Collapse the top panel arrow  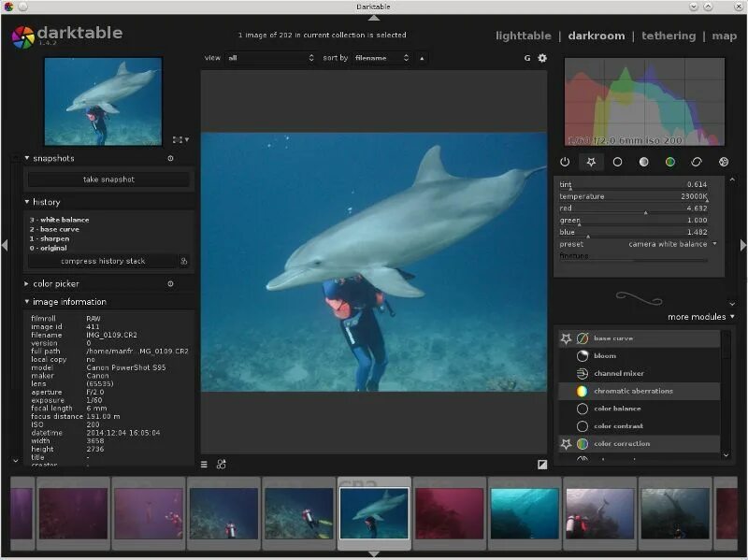(x=374, y=18)
